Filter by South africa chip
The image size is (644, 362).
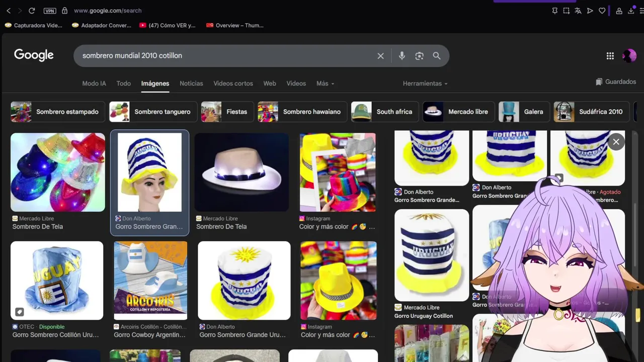coord(385,112)
